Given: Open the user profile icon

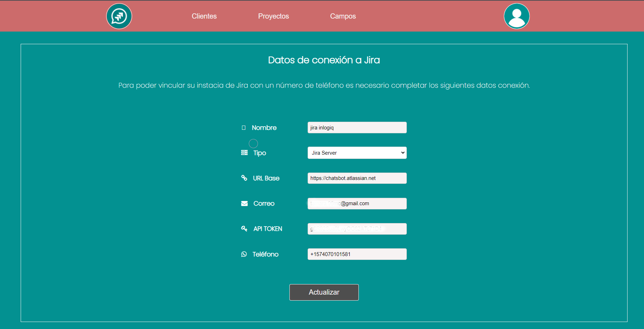Looking at the screenshot, I should click(516, 16).
